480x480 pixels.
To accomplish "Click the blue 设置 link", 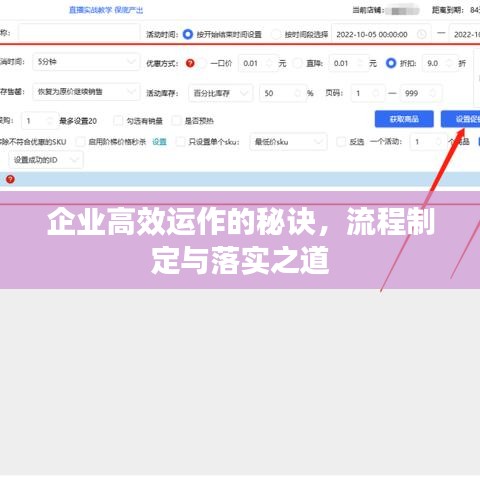I will [x=159, y=142].
